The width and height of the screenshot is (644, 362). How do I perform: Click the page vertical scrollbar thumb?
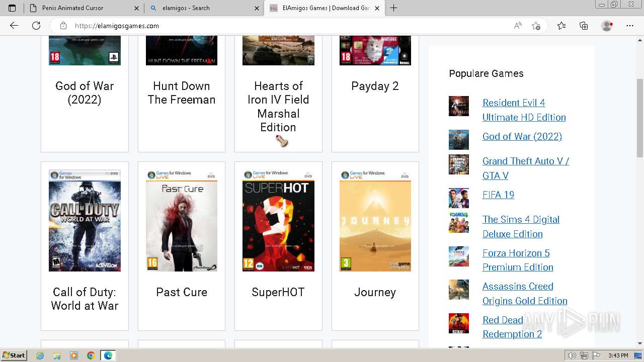pyautogui.click(x=639, y=118)
